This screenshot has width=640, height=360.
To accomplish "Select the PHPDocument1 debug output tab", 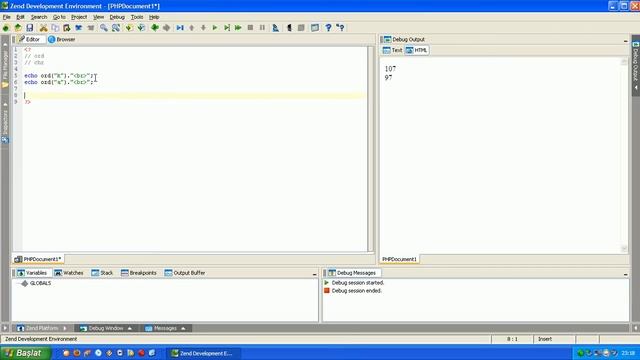I will click(x=399, y=259).
